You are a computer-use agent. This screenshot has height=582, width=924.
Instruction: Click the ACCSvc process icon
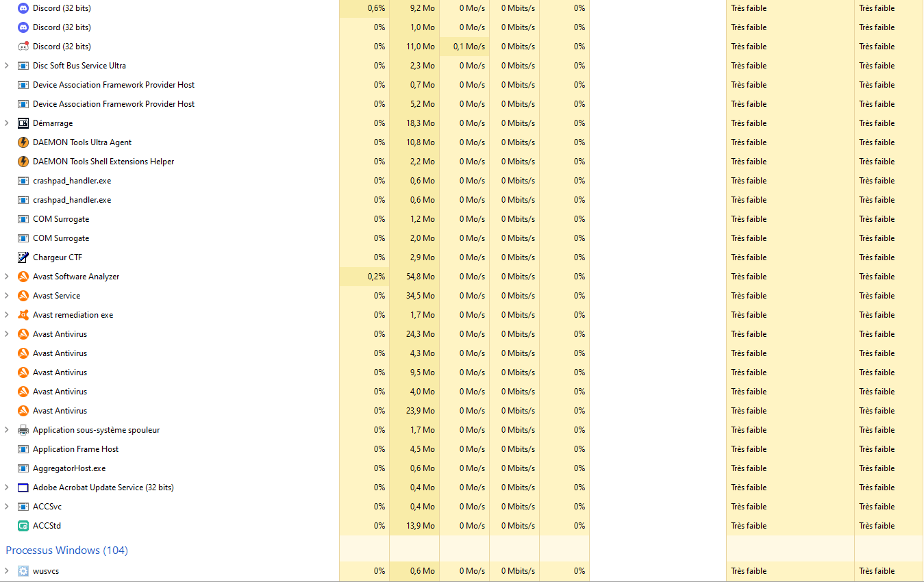tap(23, 507)
